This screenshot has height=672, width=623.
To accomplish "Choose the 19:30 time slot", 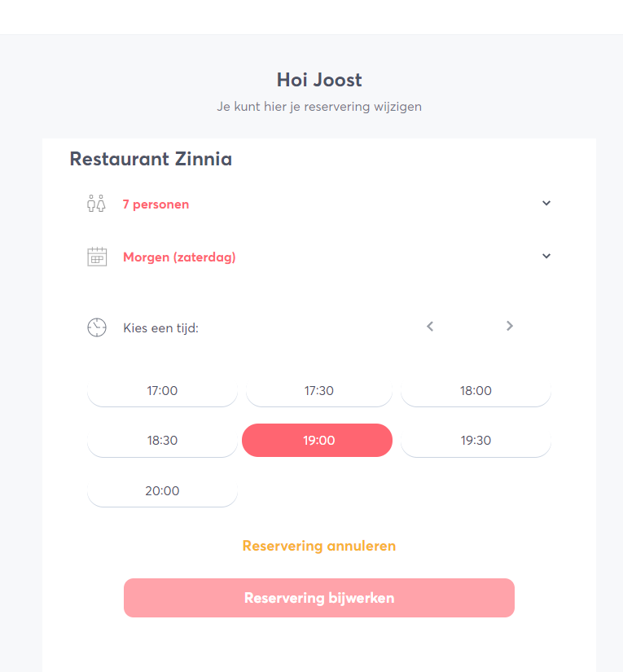I will [x=476, y=441].
